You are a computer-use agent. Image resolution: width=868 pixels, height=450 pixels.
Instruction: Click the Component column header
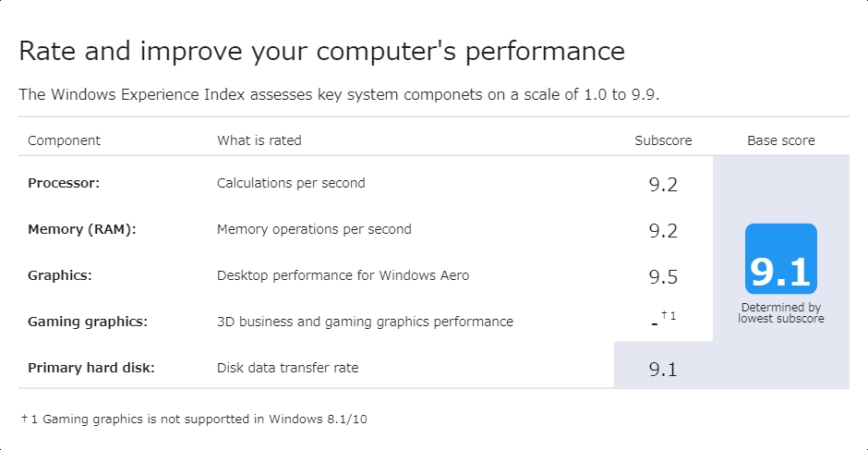64,140
